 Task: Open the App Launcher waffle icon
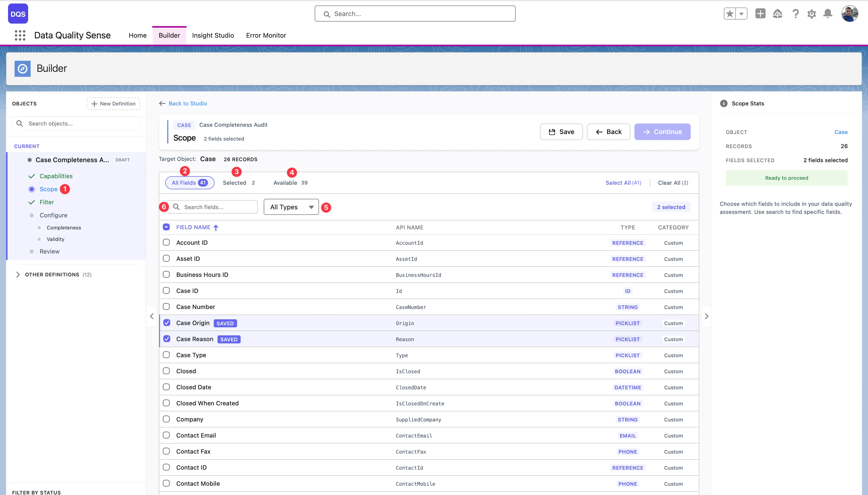click(20, 35)
